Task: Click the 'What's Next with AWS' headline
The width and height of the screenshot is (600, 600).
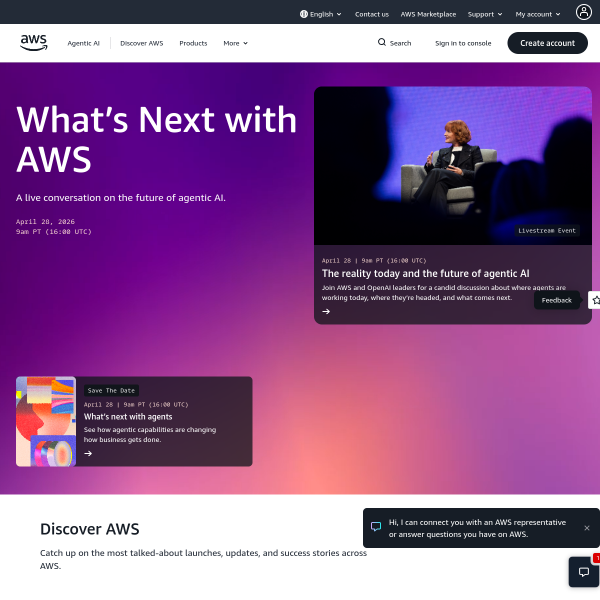Action: (157, 139)
